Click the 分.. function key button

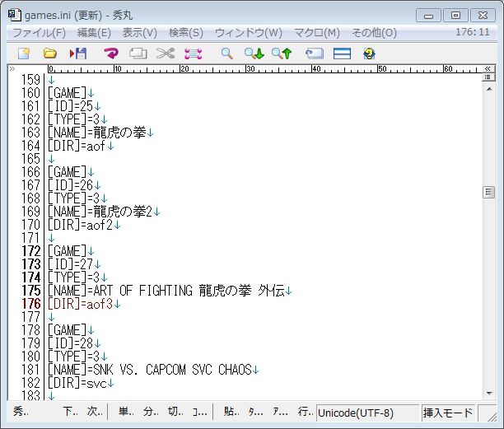click(x=151, y=412)
